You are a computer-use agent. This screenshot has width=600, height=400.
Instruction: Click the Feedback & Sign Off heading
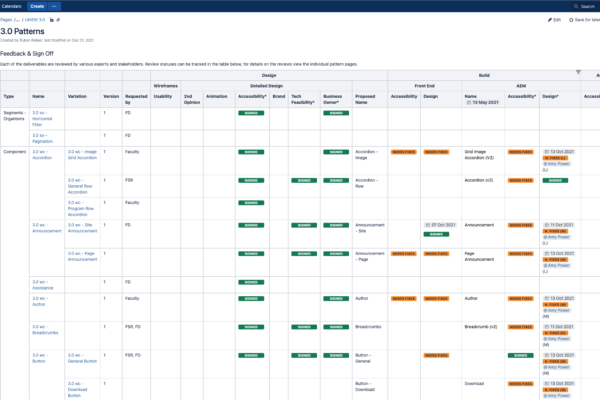coord(27,54)
